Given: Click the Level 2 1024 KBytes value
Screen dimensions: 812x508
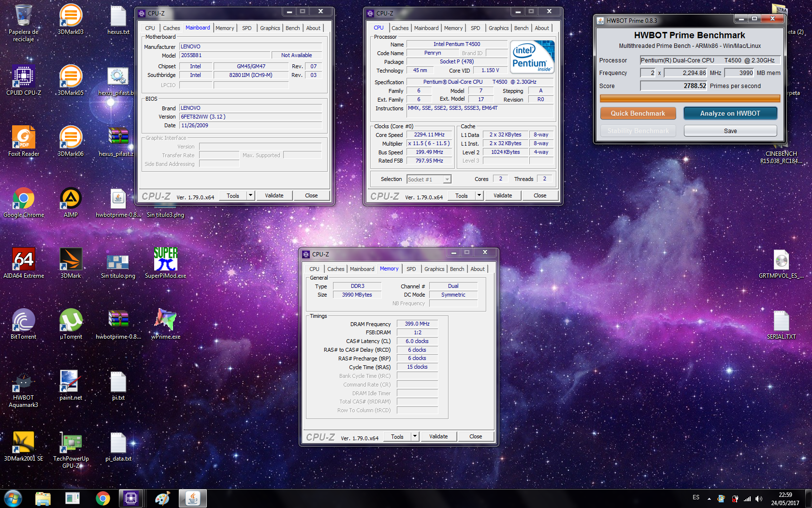Looking at the screenshot, I should [x=506, y=152].
